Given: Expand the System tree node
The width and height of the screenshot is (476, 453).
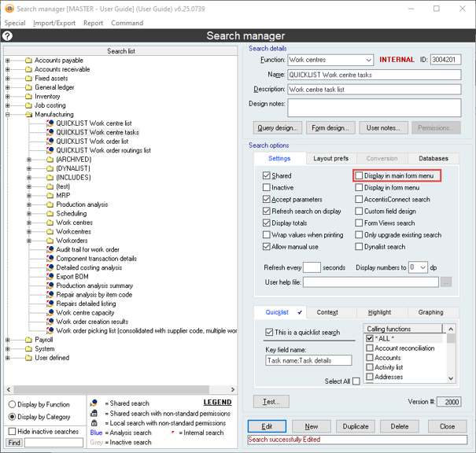Looking at the screenshot, I should tap(7, 349).
